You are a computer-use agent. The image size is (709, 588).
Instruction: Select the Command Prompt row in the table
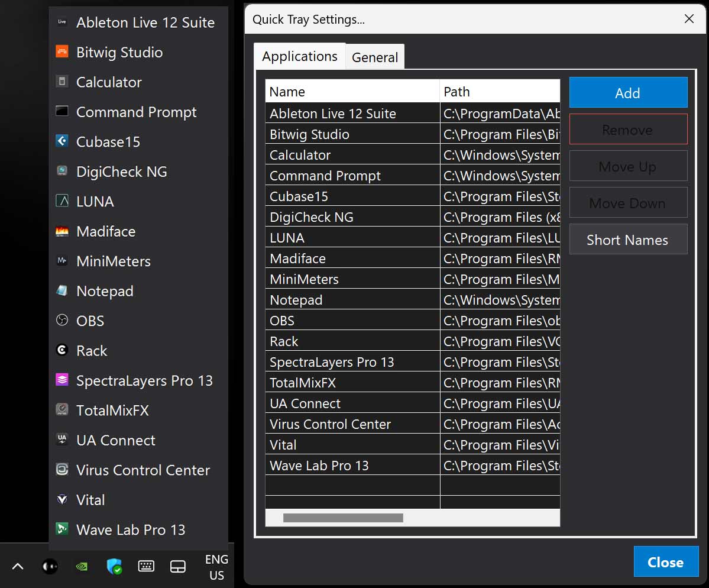click(x=412, y=176)
